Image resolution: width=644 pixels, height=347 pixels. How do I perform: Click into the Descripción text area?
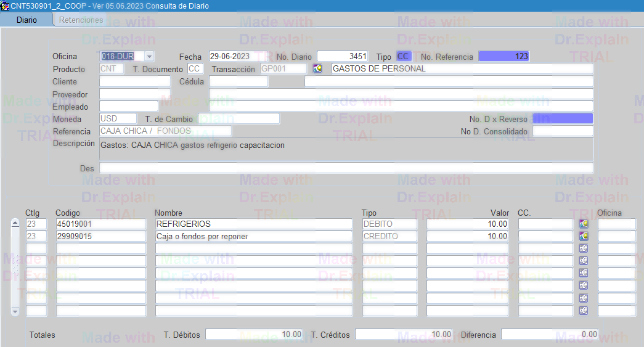345,149
